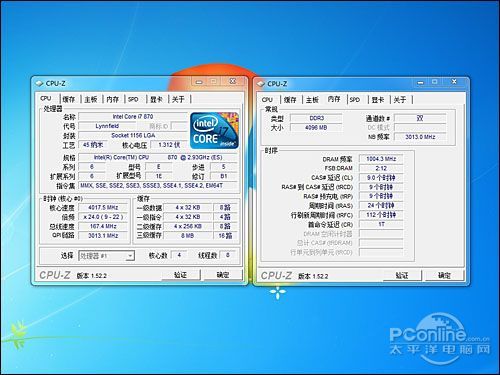Viewport: 500px width, 375px height.
Task: Click the core voltage value 1.312 伏
Action: pos(169,145)
